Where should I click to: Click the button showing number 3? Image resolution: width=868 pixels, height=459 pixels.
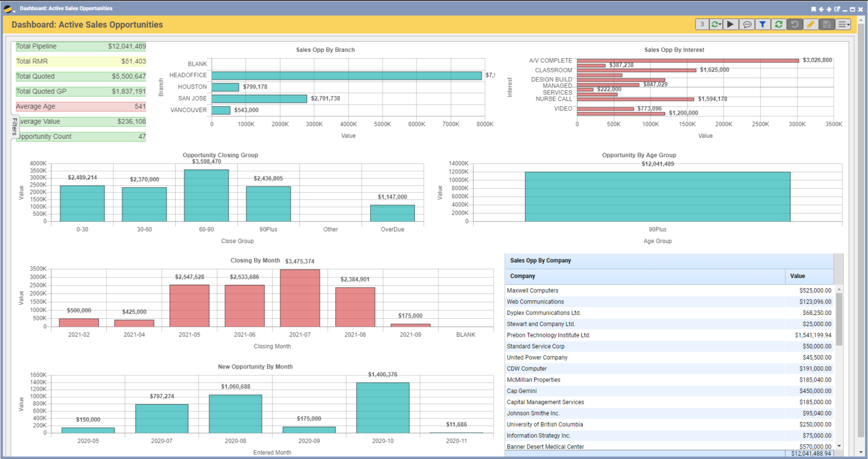point(702,24)
